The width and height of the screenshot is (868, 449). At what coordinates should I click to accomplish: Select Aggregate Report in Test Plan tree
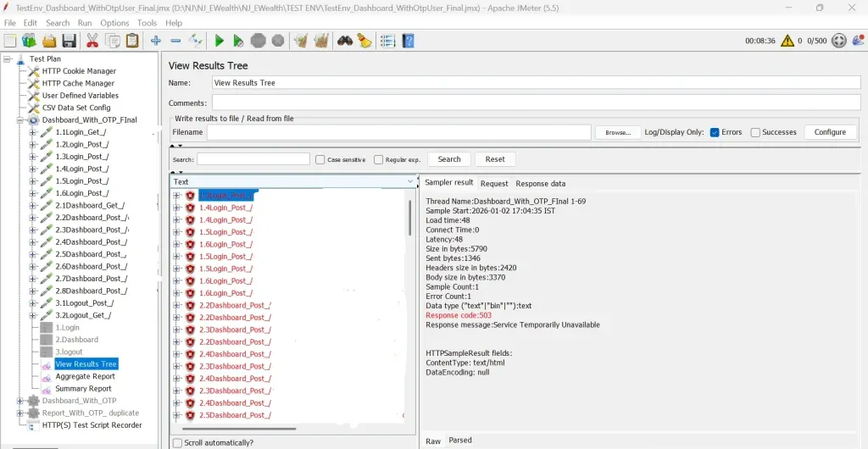coord(86,376)
